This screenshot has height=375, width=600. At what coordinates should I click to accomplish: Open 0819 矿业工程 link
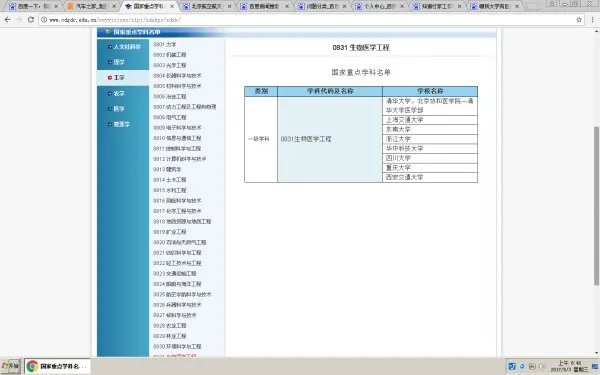pos(170,232)
